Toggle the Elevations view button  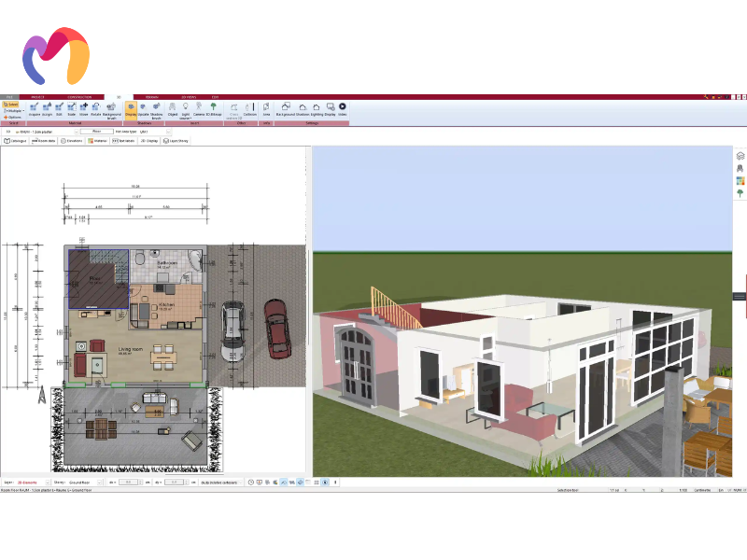71,141
